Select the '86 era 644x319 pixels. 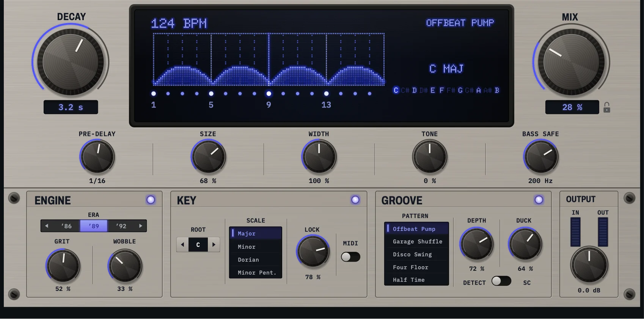click(x=66, y=226)
